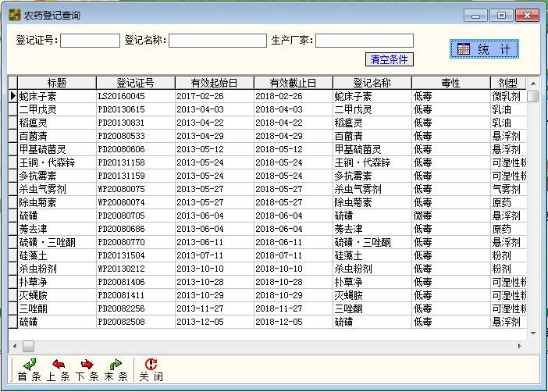Click the first record (首条) navigation icon
Image resolution: width=548 pixels, height=392 pixels.
pyautogui.click(x=30, y=365)
